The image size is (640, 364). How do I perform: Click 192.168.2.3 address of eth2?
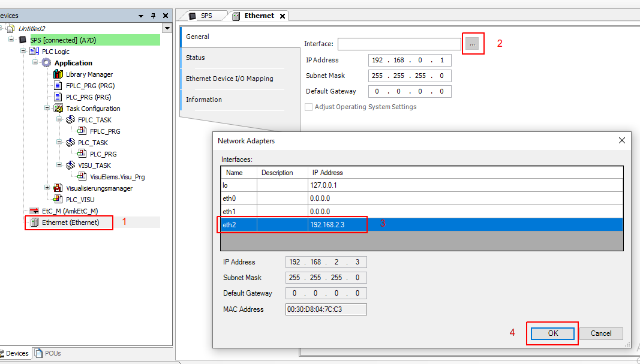click(327, 224)
